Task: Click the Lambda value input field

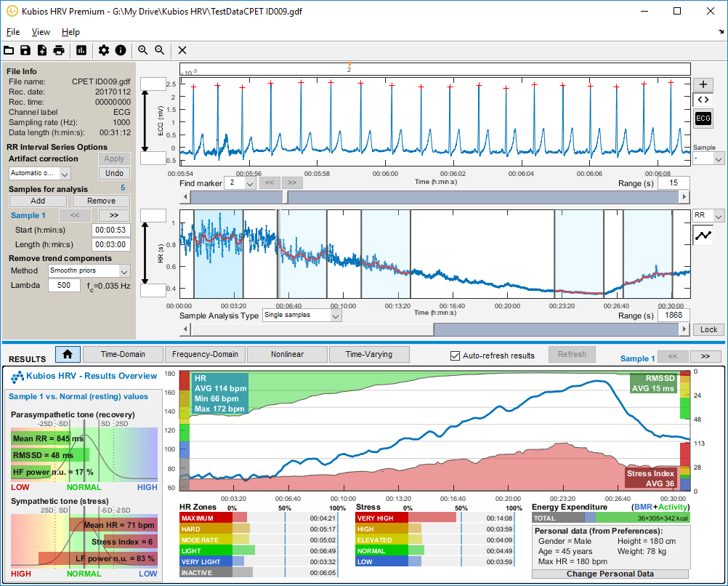Action: point(64,286)
